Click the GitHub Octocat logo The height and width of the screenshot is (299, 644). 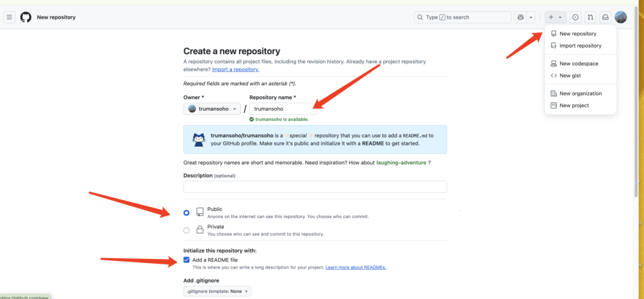pyautogui.click(x=26, y=17)
